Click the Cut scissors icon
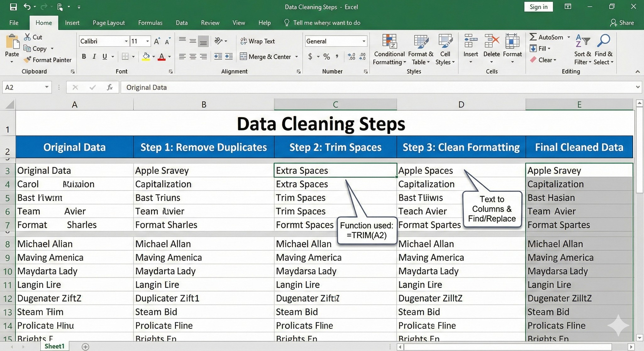Screen dimensions: 644x351 (x=27, y=37)
